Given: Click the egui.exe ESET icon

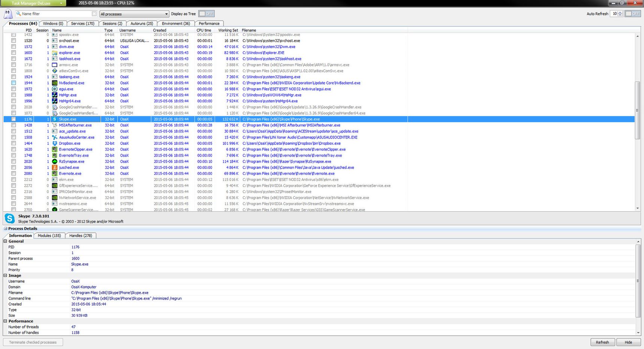Looking at the screenshot, I should 55,89.
